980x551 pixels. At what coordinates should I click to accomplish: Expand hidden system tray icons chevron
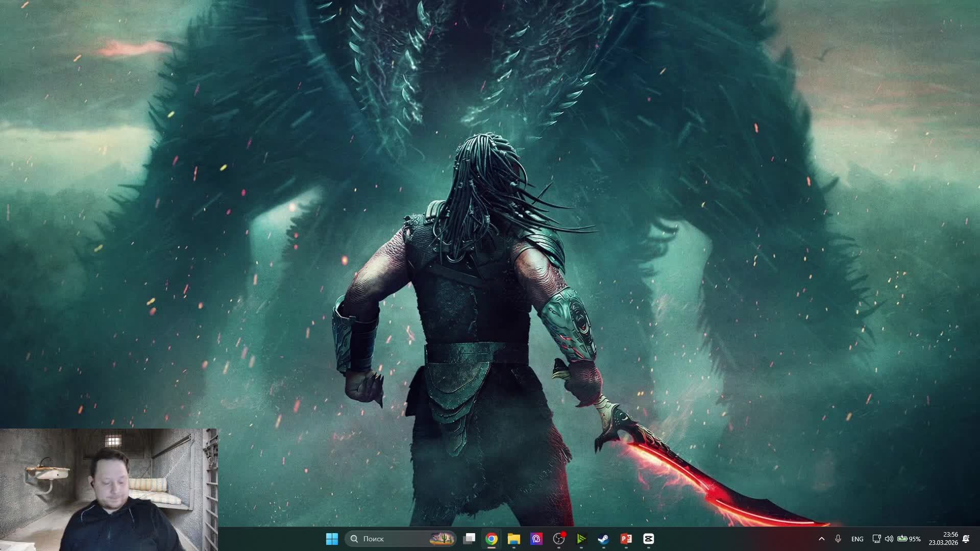pyautogui.click(x=821, y=539)
